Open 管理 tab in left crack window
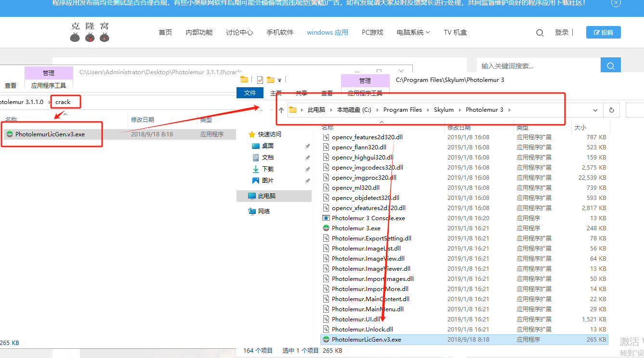 (x=49, y=73)
